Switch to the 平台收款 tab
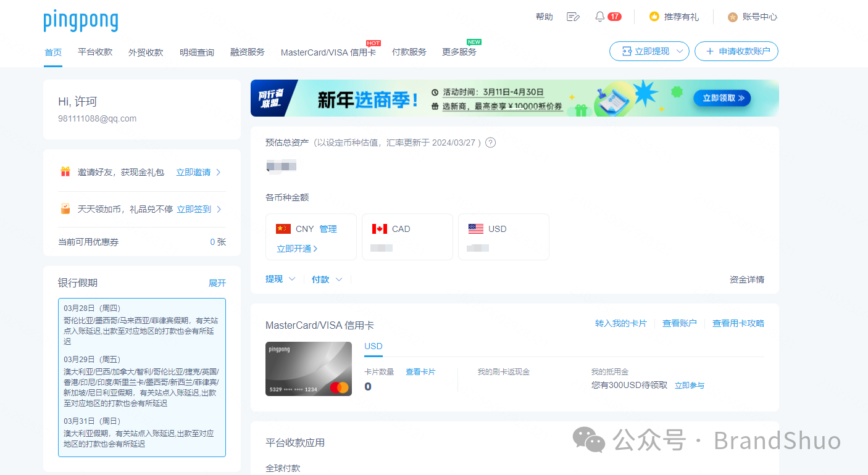Viewport: 868px width, 475px height. pyautogui.click(x=94, y=52)
